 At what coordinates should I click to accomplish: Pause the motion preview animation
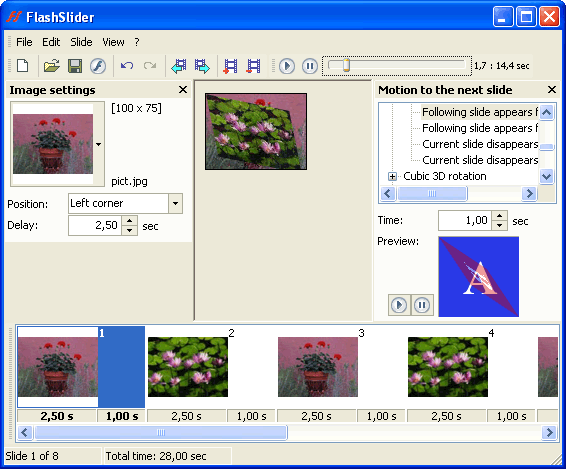pos(422,305)
